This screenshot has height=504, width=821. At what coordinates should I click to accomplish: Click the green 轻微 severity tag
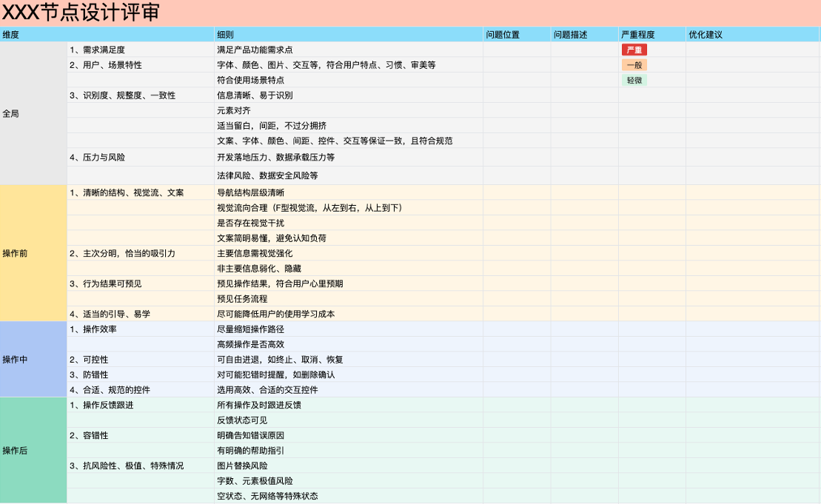[634, 80]
